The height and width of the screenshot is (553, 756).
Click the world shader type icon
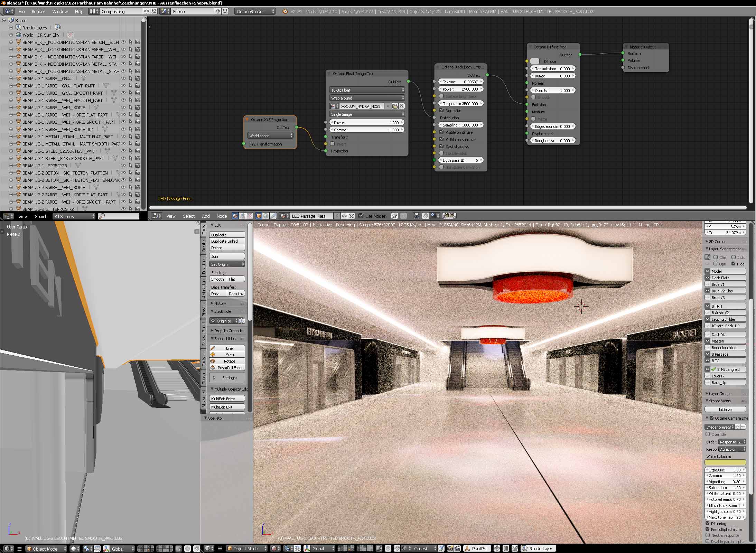pyautogui.click(x=266, y=216)
